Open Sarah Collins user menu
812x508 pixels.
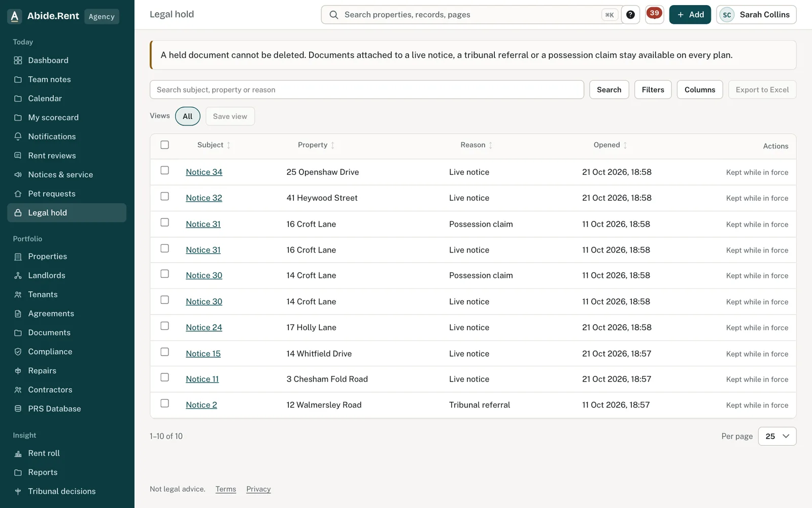click(756, 15)
